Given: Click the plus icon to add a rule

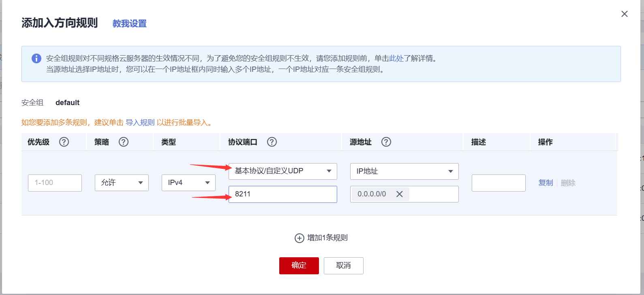Looking at the screenshot, I should point(299,238).
